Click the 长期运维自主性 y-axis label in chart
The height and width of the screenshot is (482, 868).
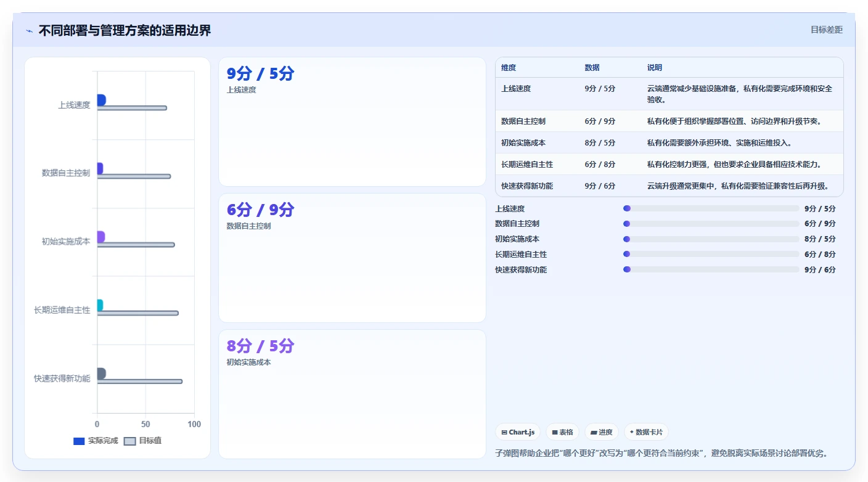coord(62,310)
